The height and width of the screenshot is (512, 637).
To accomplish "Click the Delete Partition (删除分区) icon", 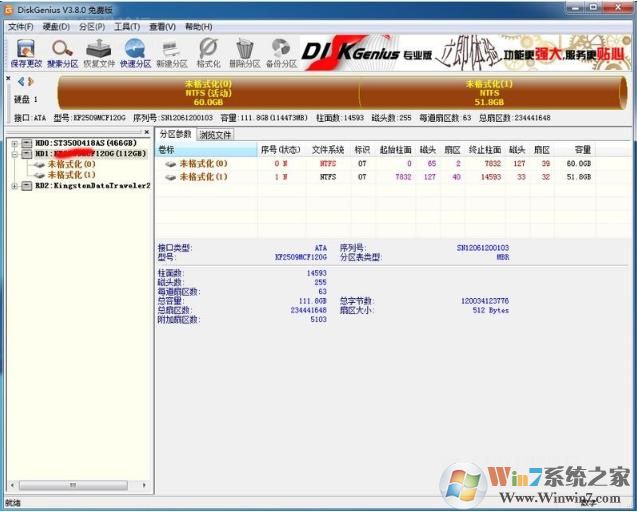I will tap(245, 50).
